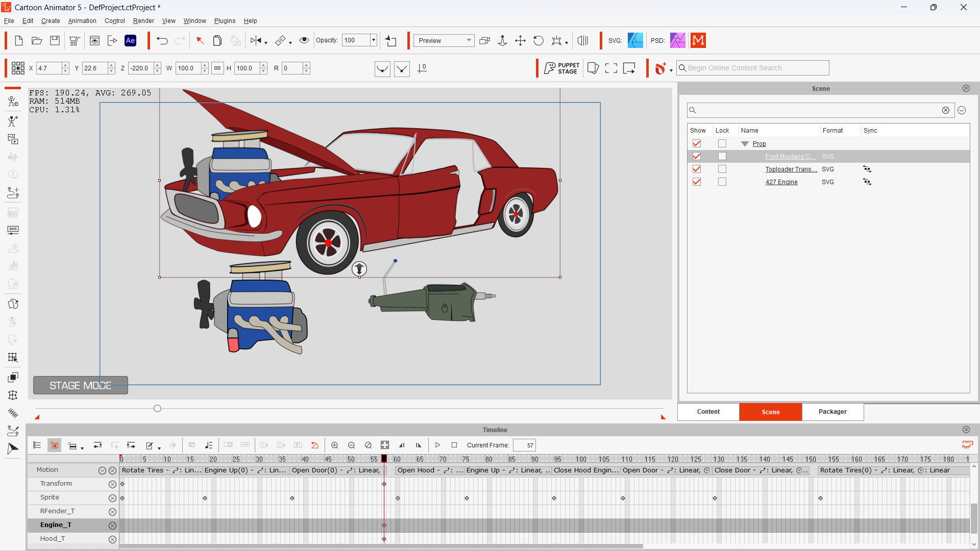Select the Sprite keyframe near frame 18
The height and width of the screenshot is (551, 980).
tap(205, 498)
